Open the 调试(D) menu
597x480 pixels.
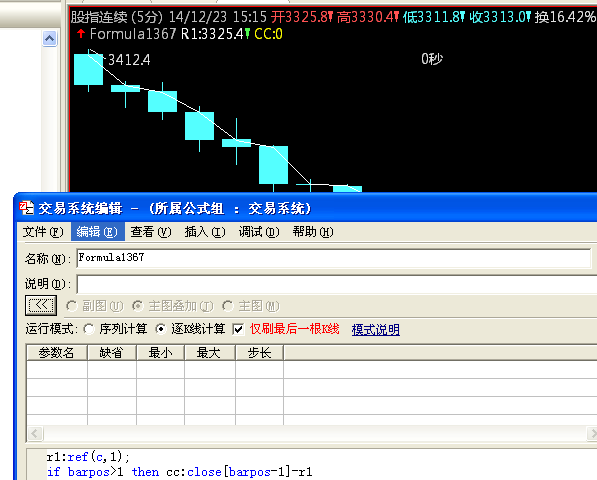point(259,232)
